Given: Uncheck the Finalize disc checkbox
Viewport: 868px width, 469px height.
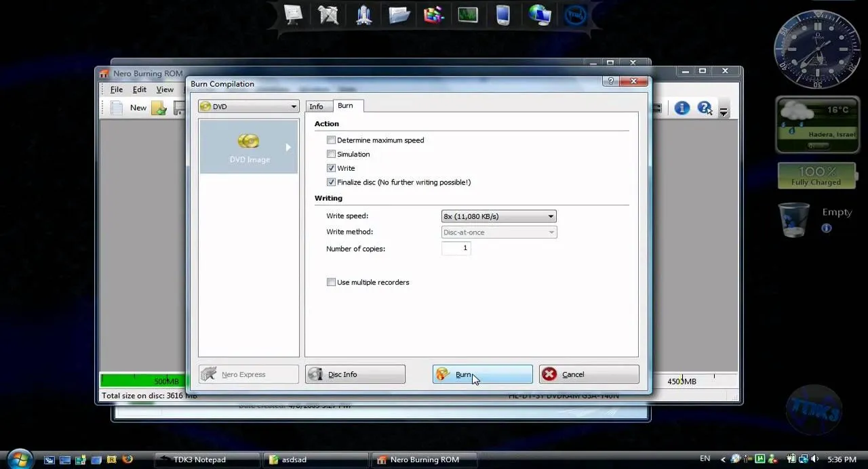Looking at the screenshot, I should click(x=331, y=182).
